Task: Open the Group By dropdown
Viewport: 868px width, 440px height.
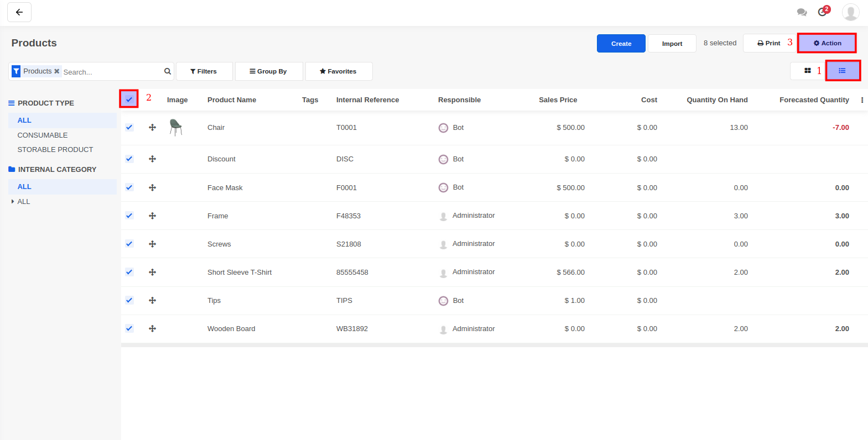Action: 269,71
